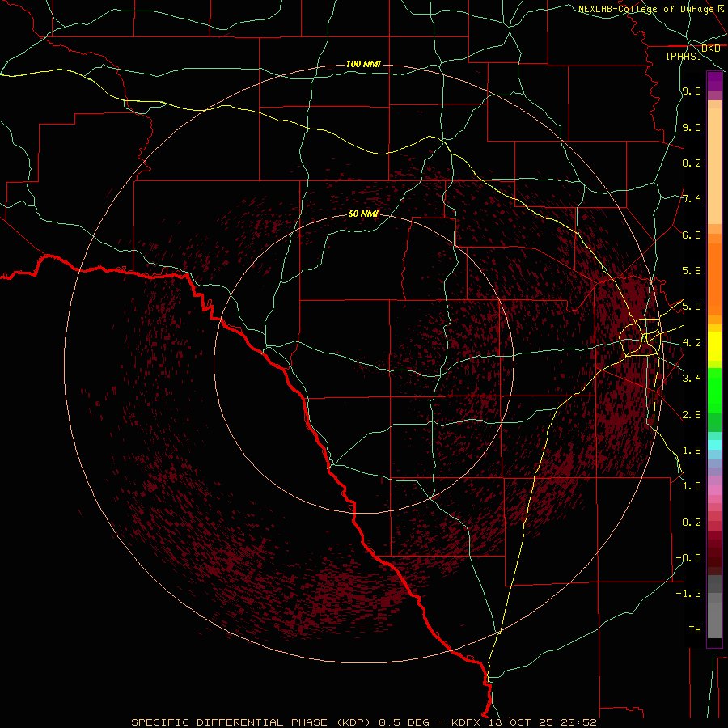Click the -1.3 value on the scale
Image resolution: width=728 pixels, height=728 pixels.
point(688,594)
